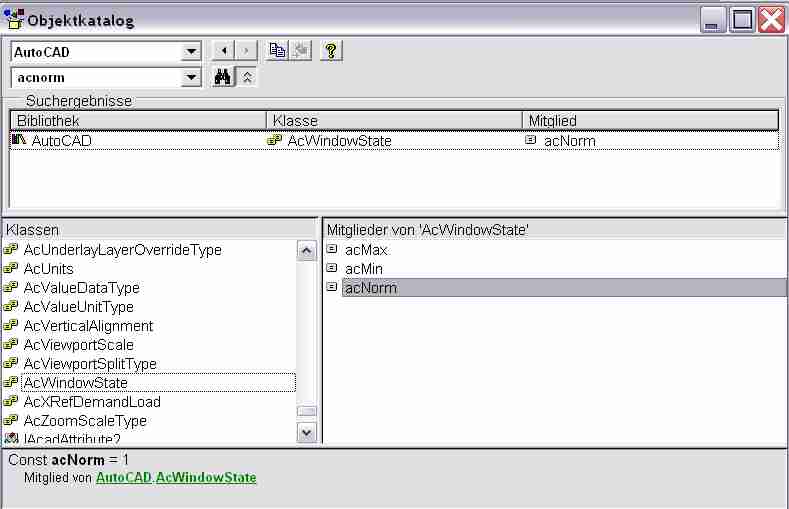Click the enum icon beside AcWindowState in Klassen

11,382
